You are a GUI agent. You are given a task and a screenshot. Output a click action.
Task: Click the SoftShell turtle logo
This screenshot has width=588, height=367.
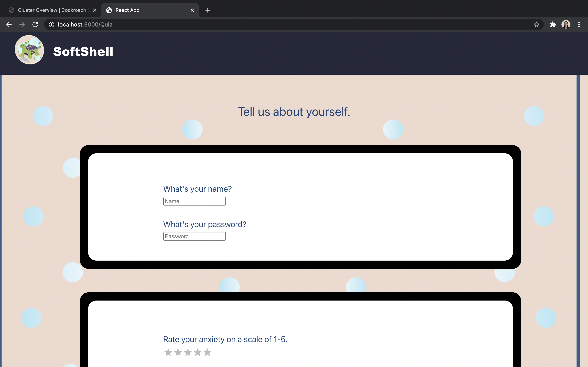click(29, 50)
